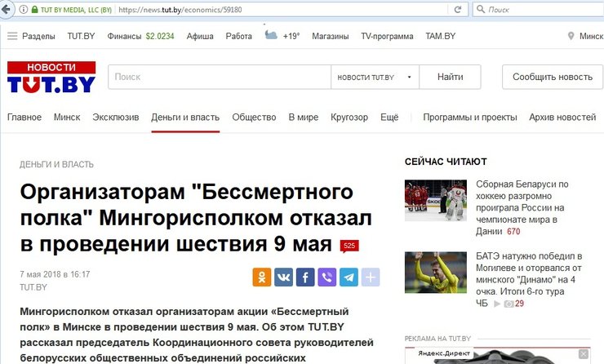604x364 pixels.
Task: Share article on Odnoklassniki
Action: click(x=263, y=277)
